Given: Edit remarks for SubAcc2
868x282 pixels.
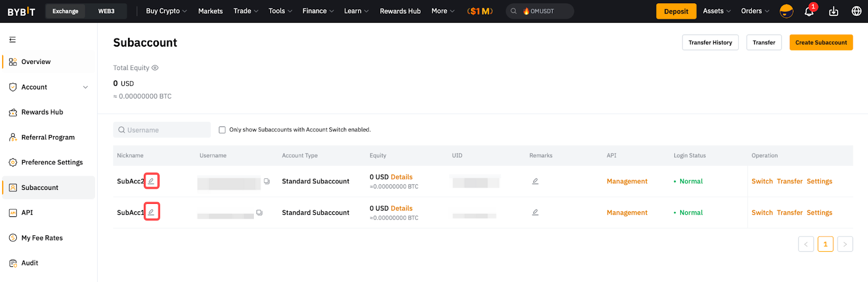Looking at the screenshot, I should click(535, 181).
